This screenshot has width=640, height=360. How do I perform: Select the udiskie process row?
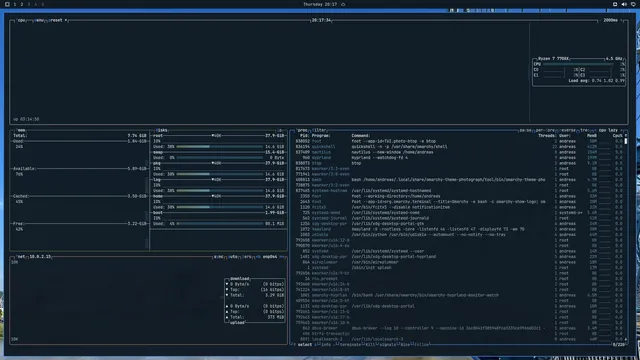tap(459, 235)
